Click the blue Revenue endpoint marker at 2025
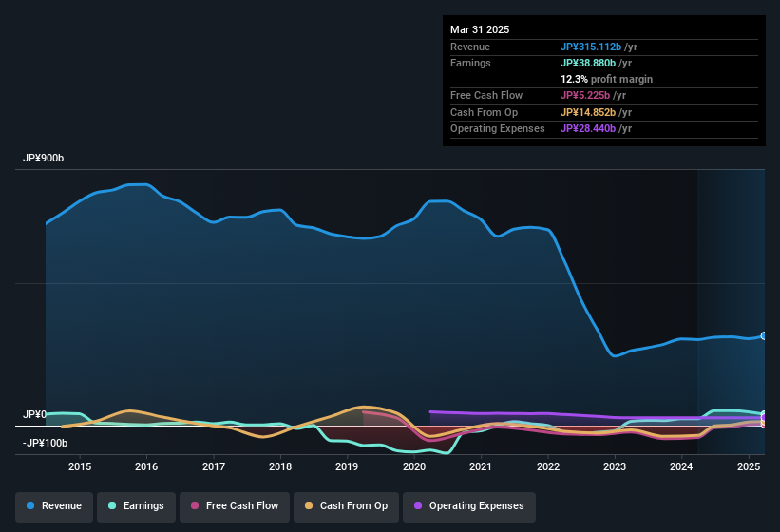The image size is (780, 532). pyautogui.click(x=764, y=336)
